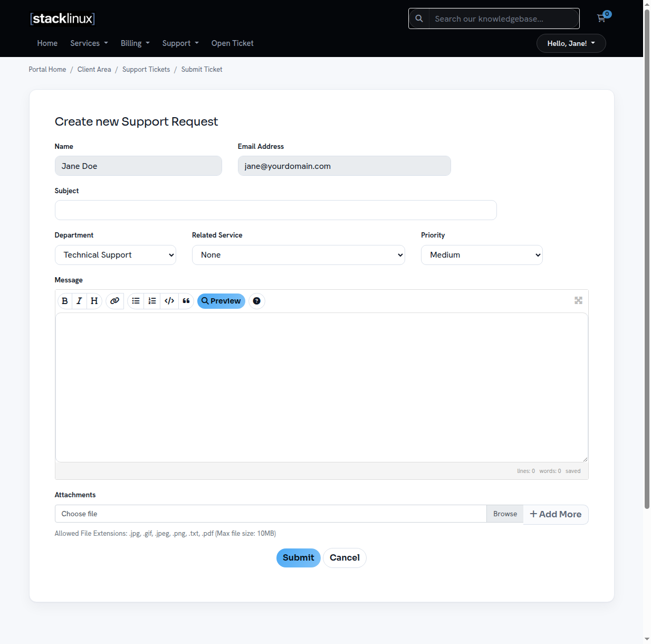Click the page vertical scrollbar
Screen dimensions: 651x644
click(647, 259)
